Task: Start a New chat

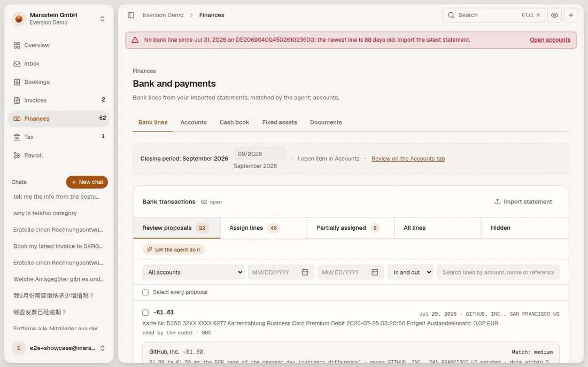Action: click(x=87, y=182)
